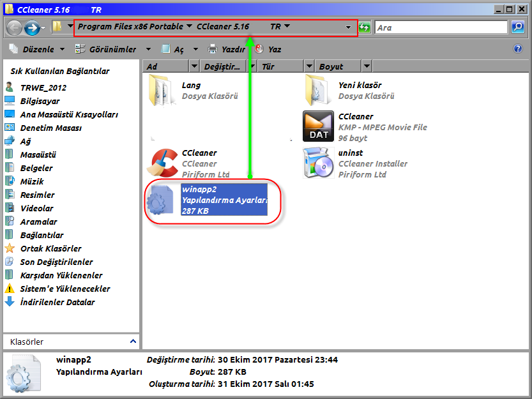Screen dimensions: 532x399
Task: Click the 'Piriform Ltd' text under uninst
Action: click(x=362, y=174)
